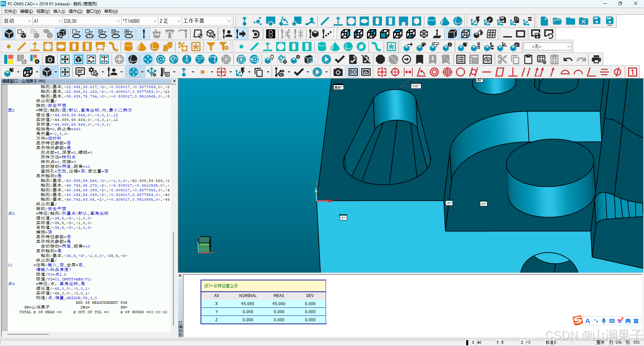Close the edit window panel
This screenshot has width=644, height=346.
coord(174,81)
